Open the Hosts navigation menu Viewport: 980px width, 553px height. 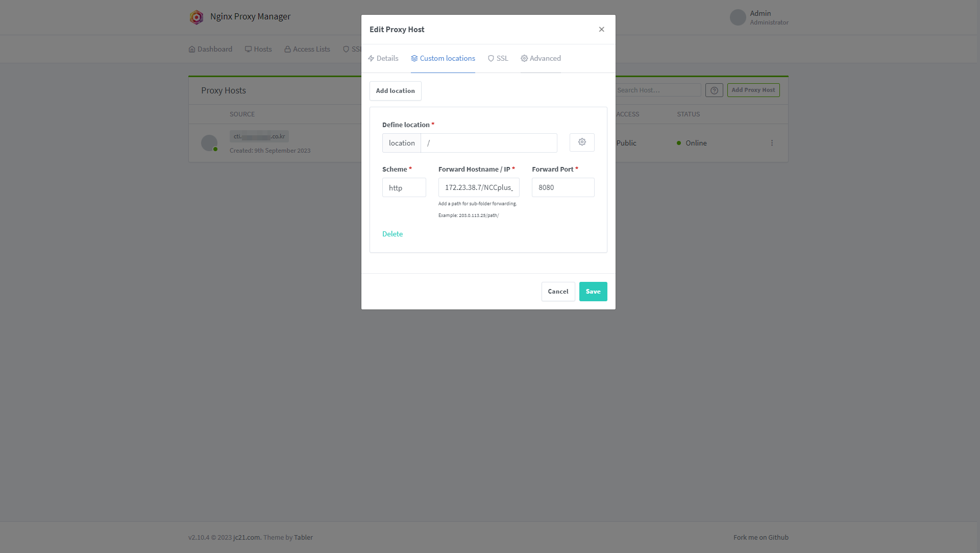tap(258, 50)
